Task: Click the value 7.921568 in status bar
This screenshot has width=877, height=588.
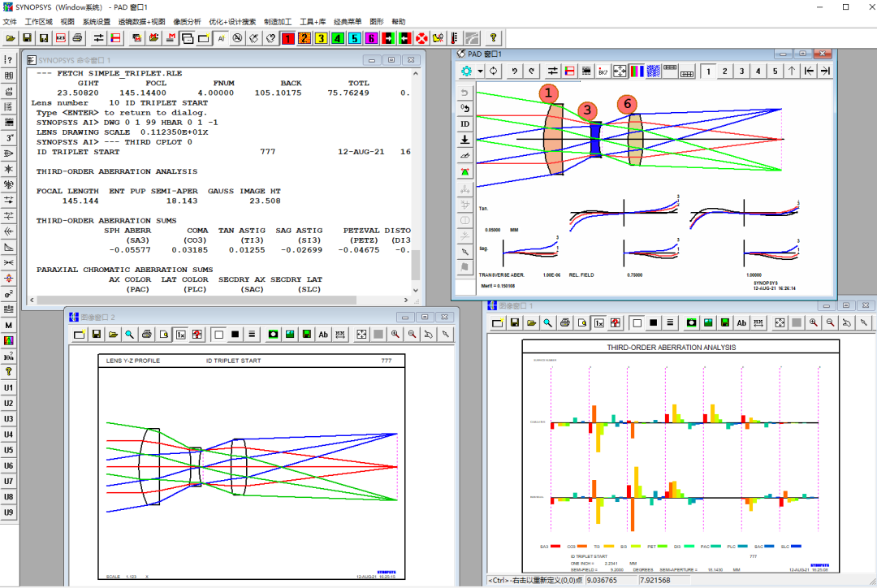Action: 655,580
